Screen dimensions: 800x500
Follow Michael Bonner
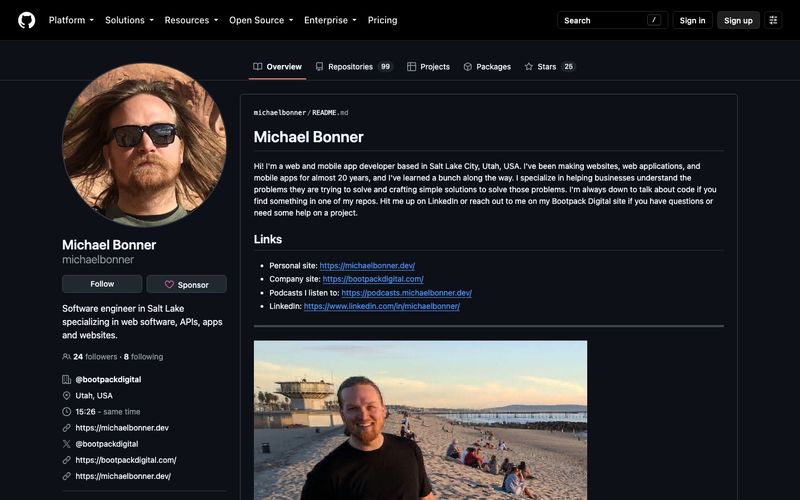coord(102,284)
